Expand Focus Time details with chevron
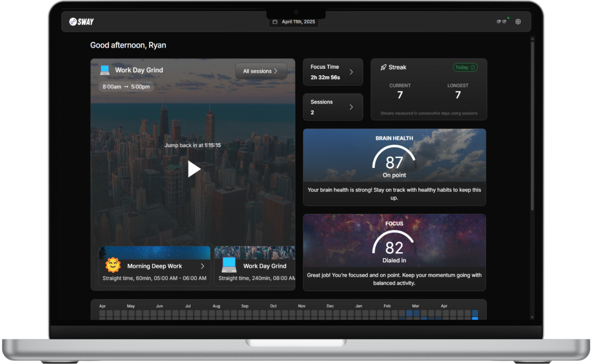This screenshot has width=592, height=364. click(351, 72)
